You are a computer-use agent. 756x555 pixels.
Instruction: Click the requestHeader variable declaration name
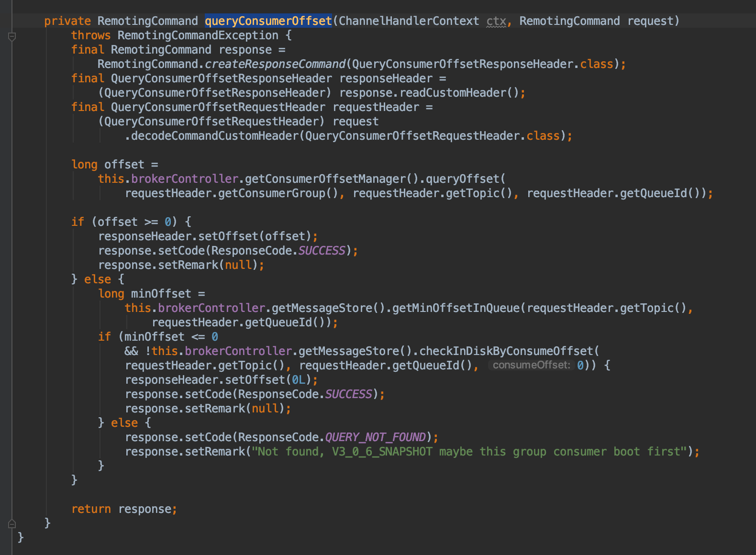coord(376,107)
